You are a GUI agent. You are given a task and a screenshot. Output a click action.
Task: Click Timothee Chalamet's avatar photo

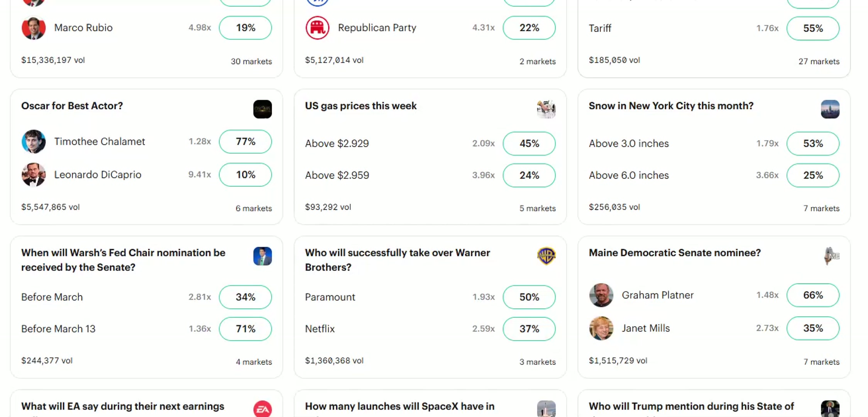[x=34, y=142]
